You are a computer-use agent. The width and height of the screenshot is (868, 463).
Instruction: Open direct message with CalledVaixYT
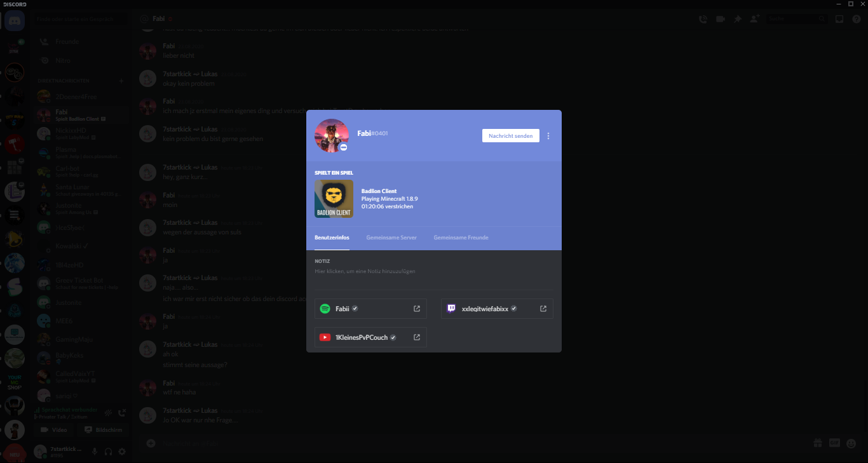pos(83,377)
